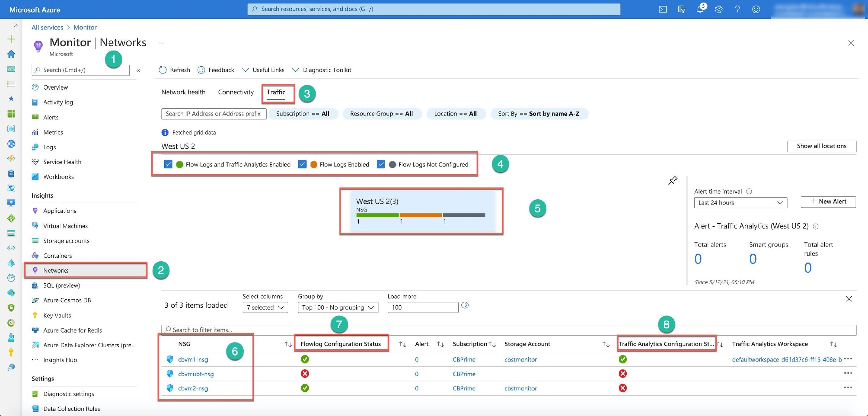Toggle Flow Logs Enabled checkbox
Image resolution: width=868 pixels, height=416 pixels.
pos(302,164)
